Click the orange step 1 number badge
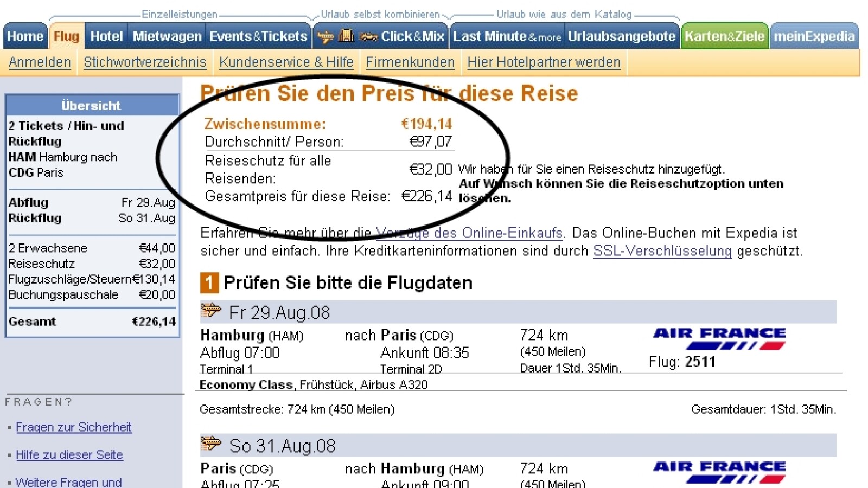This screenshot has width=868, height=488. [x=209, y=283]
